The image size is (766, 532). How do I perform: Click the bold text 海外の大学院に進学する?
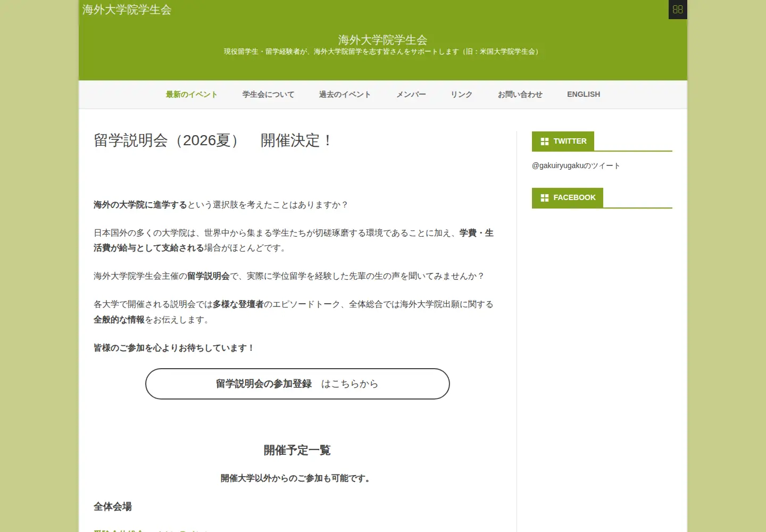point(140,205)
